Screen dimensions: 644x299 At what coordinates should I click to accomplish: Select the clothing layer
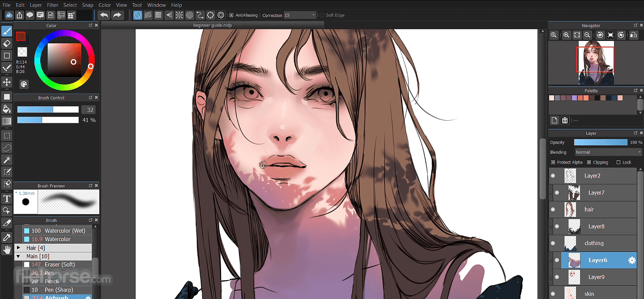(594, 243)
